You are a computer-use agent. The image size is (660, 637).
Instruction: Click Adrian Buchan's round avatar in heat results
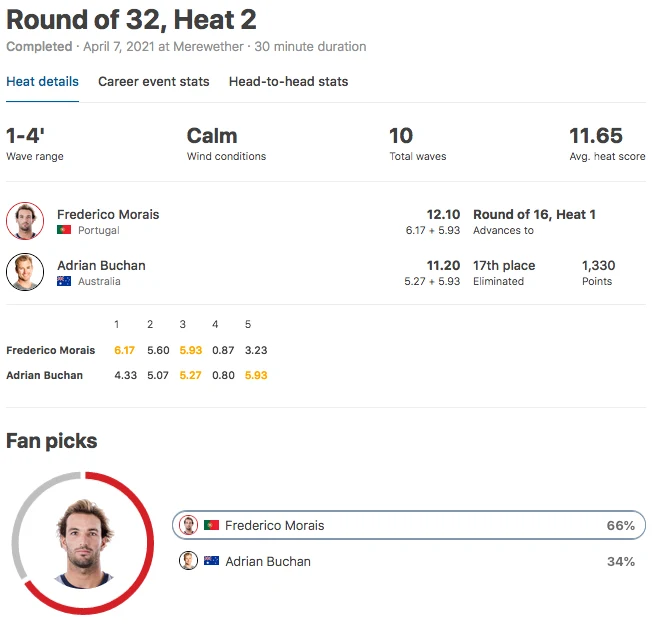25,272
